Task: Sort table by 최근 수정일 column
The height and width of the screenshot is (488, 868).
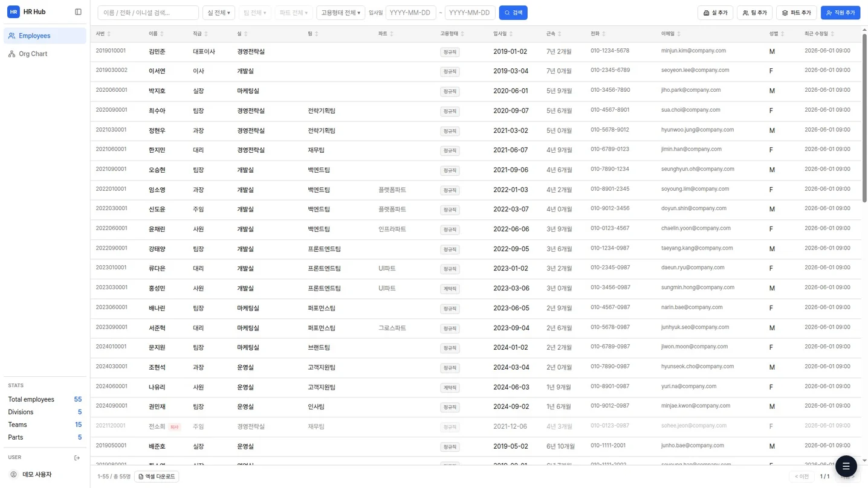Action: 819,34
